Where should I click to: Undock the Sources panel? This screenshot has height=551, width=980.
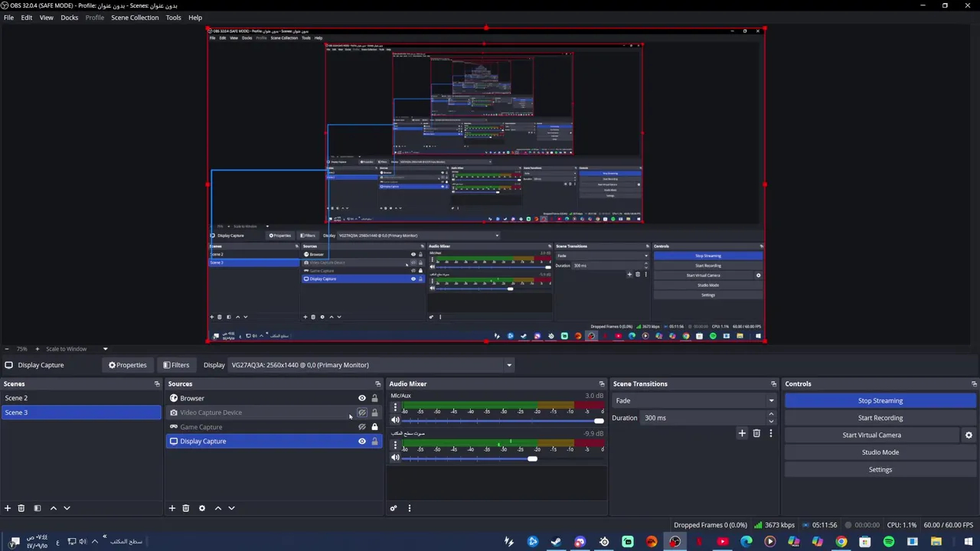377,384
